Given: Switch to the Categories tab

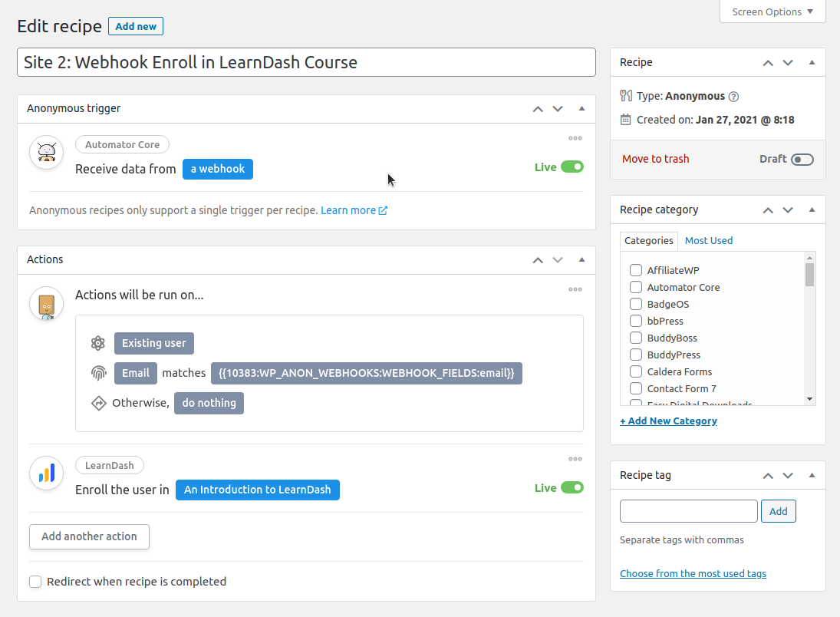Looking at the screenshot, I should [649, 241].
